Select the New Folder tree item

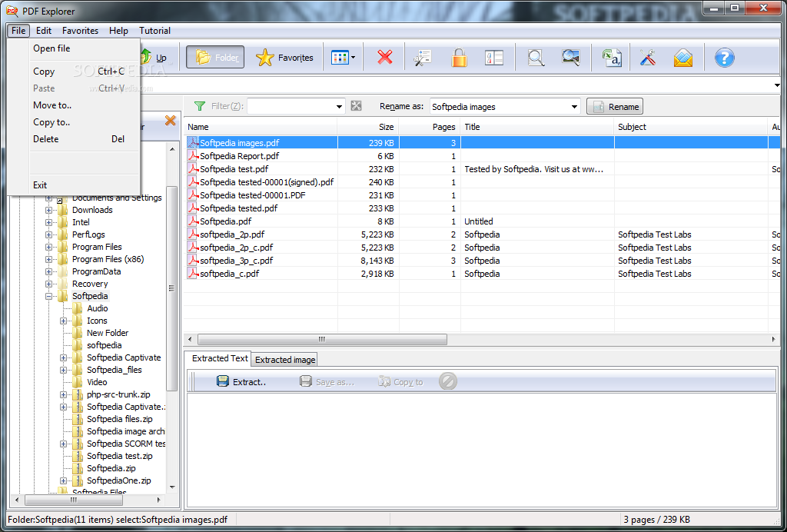pyautogui.click(x=108, y=333)
